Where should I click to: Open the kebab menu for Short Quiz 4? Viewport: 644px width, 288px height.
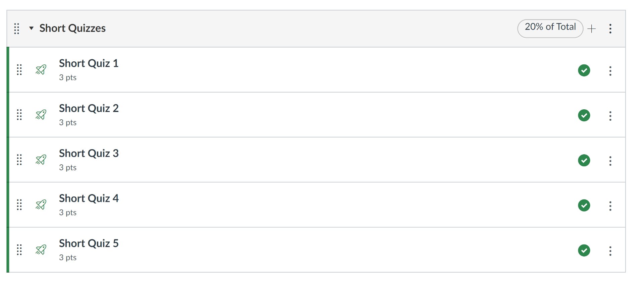[610, 206]
